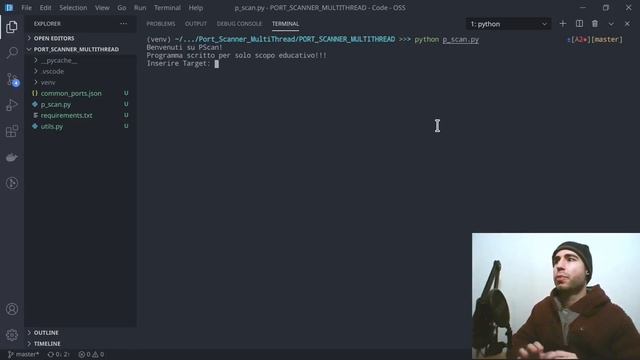Click the 'Benvenuti su PScan!' terminal line
The height and width of the screenshot is (360, 640).
tap(184, 47)
